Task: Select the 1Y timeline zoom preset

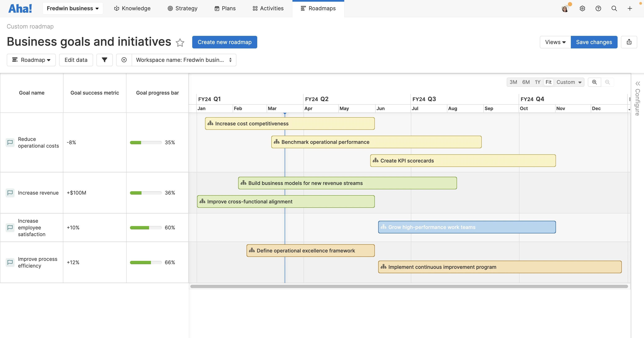Action: [538, 82]
